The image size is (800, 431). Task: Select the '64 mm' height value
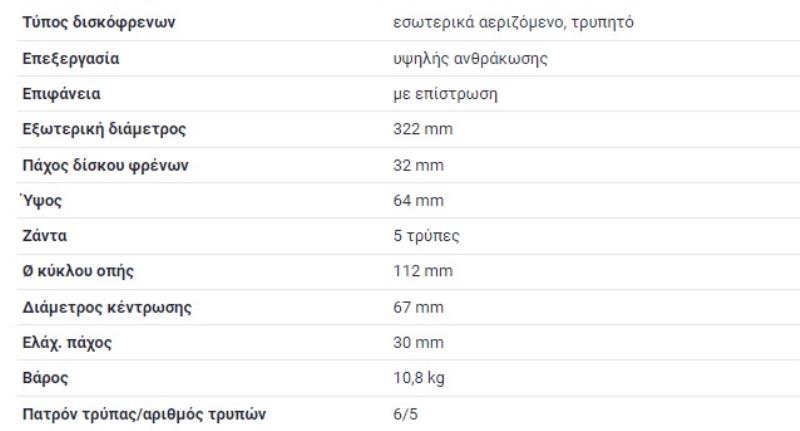(x=418, y=201)
